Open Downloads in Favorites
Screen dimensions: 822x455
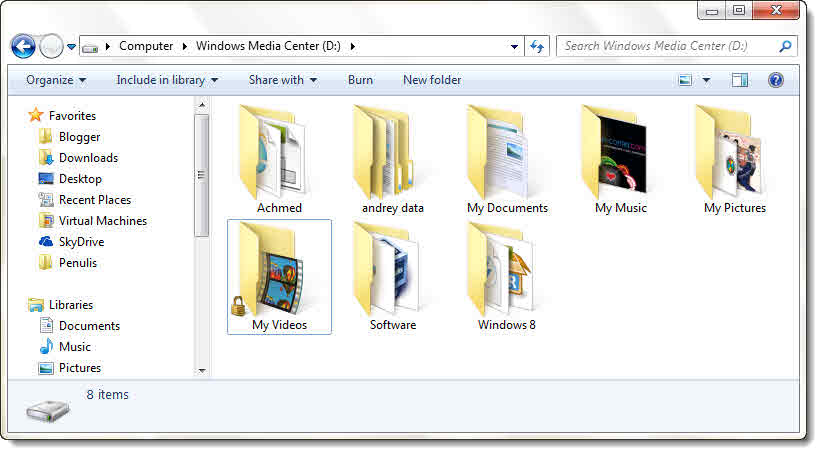click(x=88, y=158)
